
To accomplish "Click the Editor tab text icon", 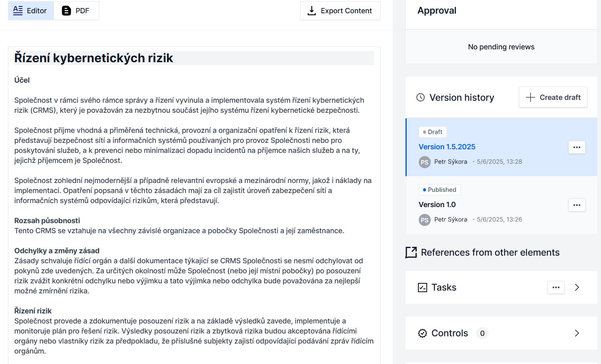I will point(18,10).
